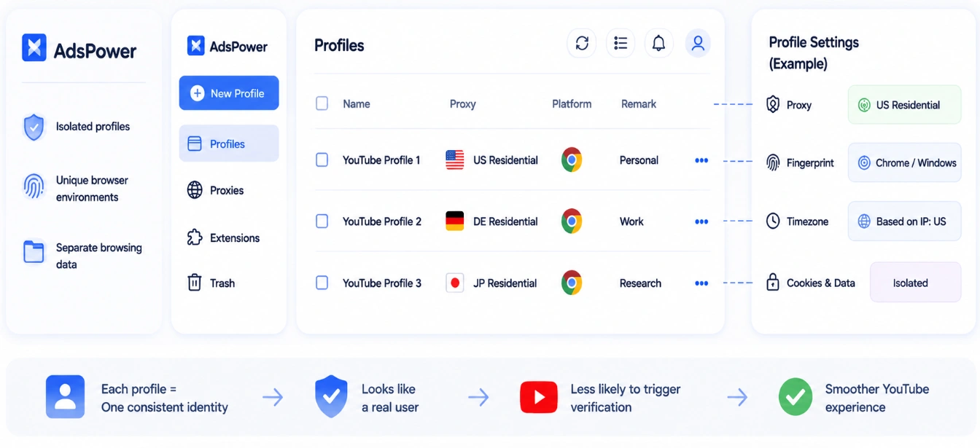Click the US Residential proxy setting field
Viewport: 980px width, 448px height.
tap(904, 105)
